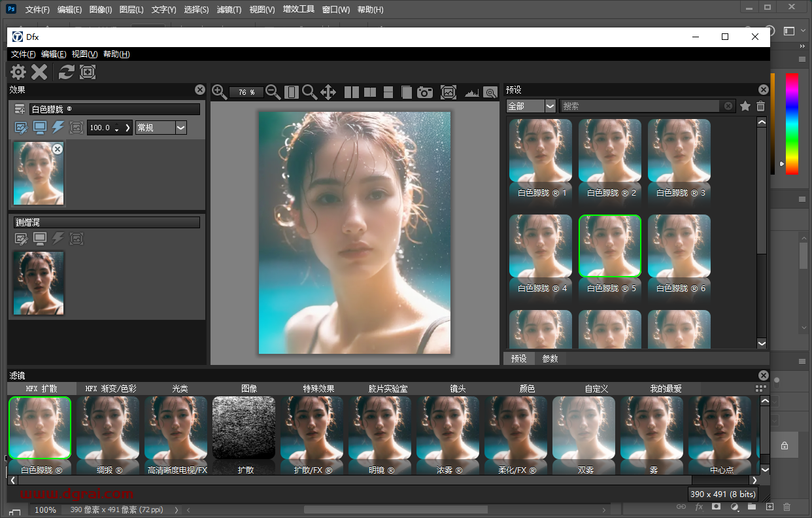Switch to the 参数 tab
812x518 pixels.
550,358
